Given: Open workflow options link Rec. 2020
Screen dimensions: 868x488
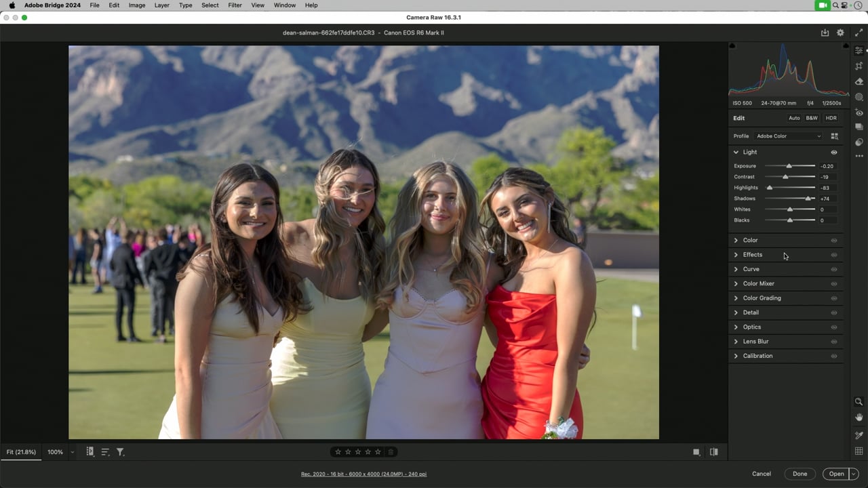Looking at the screenshot, I should pos(363,474).
